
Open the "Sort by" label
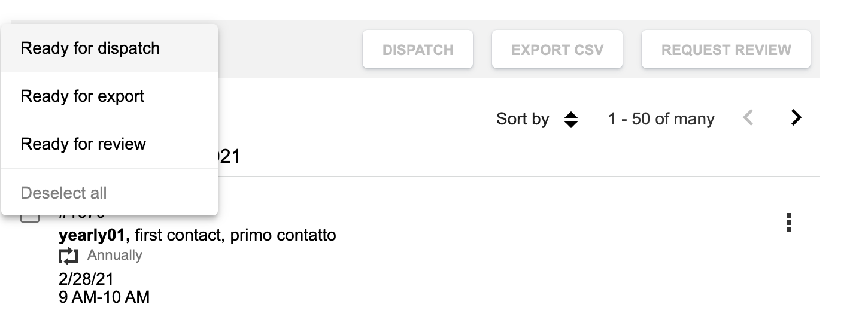point(522,119)
